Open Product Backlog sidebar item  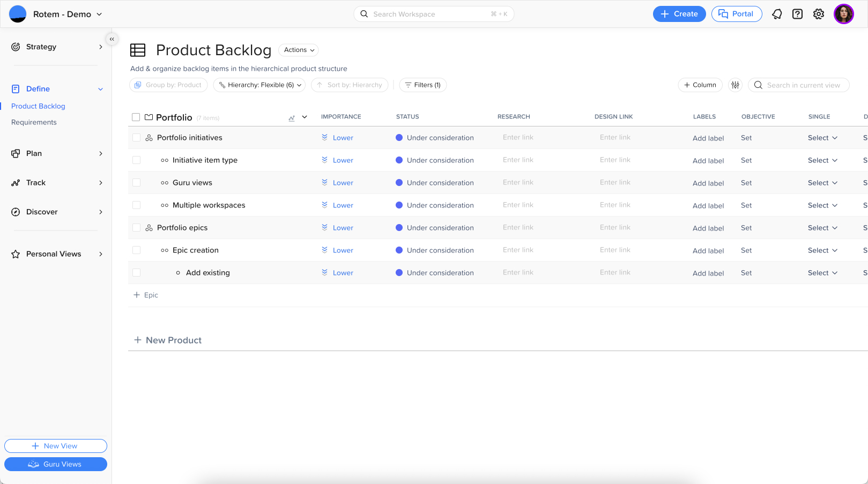tap(38, 106)
